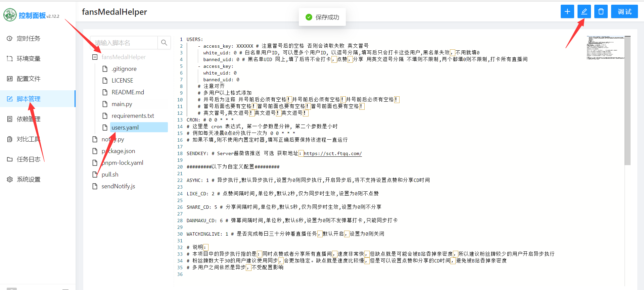Image resolution: width=644 pixels, height=290 pixels.
Task: Click the pencil edit-script button
Action: [x=584, y=12]
